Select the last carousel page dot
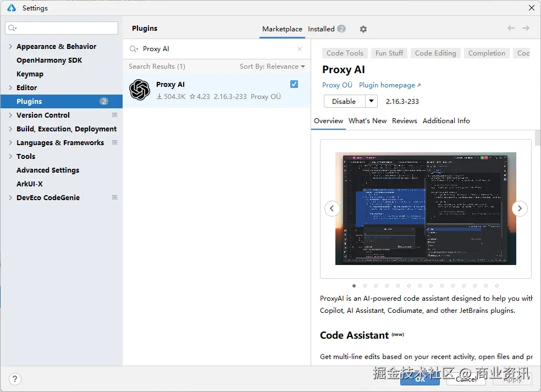 (x=497, y=286)
